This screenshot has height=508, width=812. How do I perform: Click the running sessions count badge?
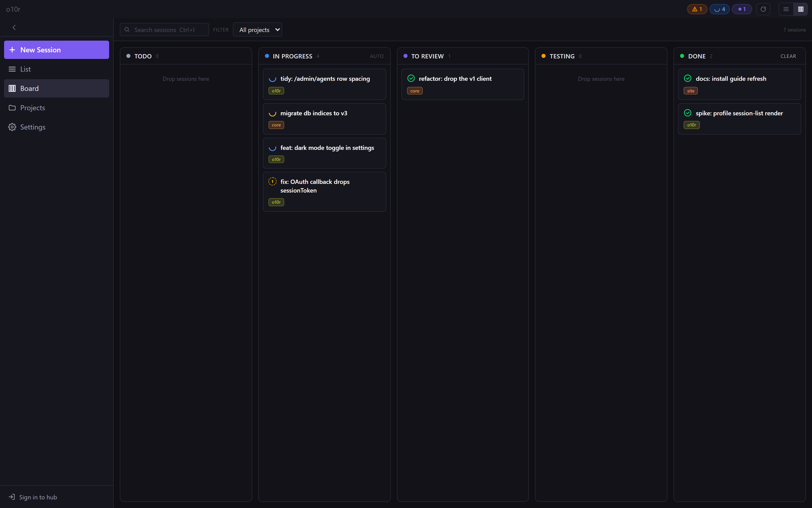tap(719, 9)
